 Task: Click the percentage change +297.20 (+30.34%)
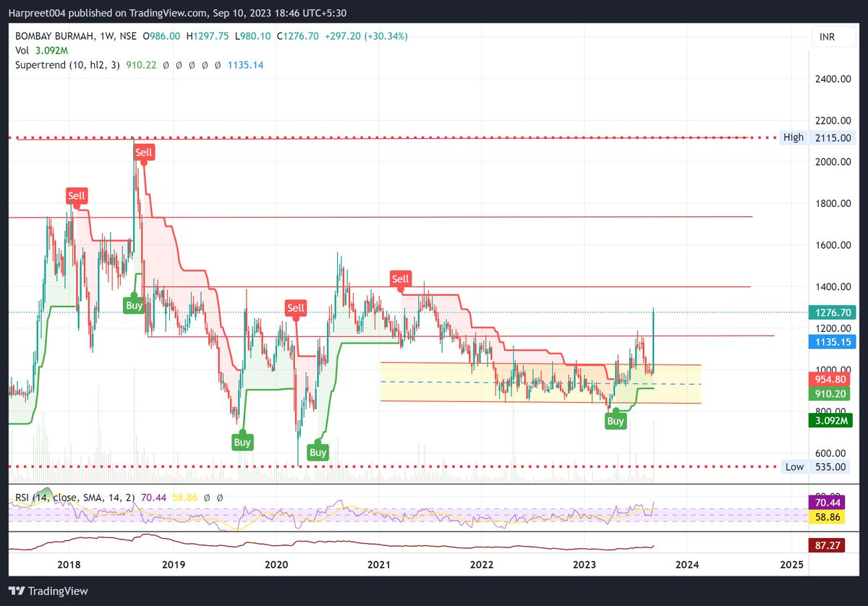click(x=366, y=36)
